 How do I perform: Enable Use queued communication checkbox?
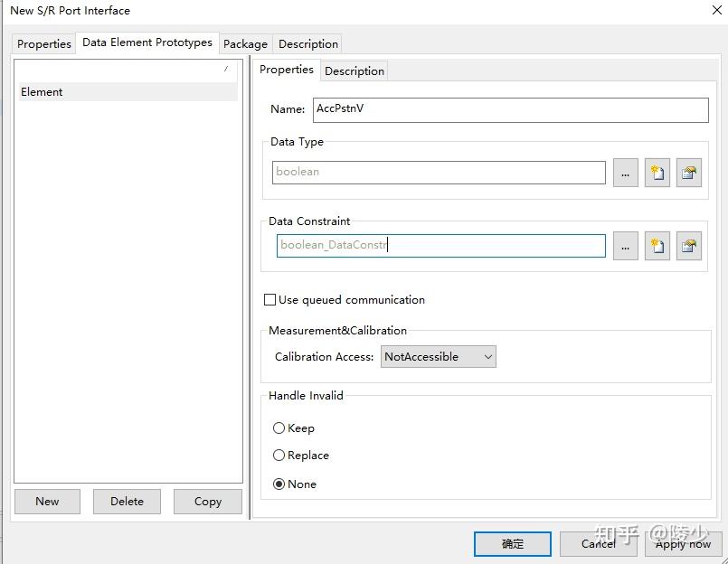pyautogui.click(x=269, y=300)
